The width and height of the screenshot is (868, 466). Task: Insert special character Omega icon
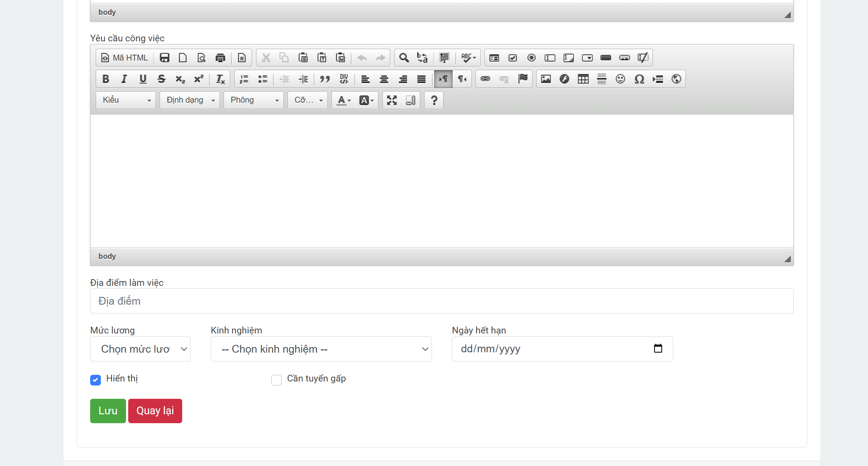tap(639, 79)
